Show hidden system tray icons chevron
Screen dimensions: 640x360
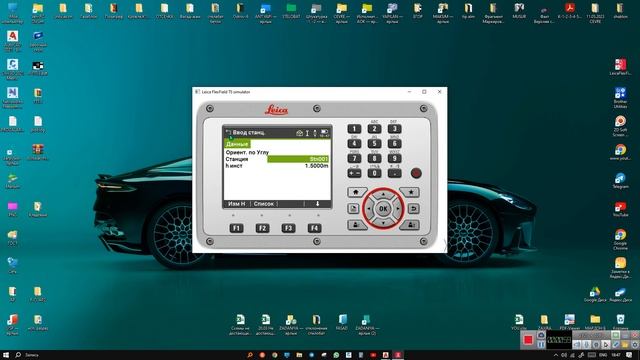[556, 355]
